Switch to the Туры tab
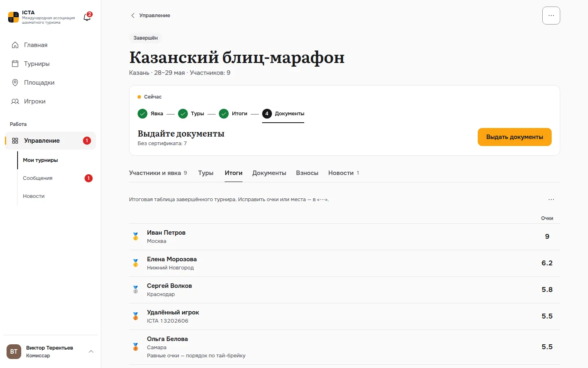 (x=206, y=173)
